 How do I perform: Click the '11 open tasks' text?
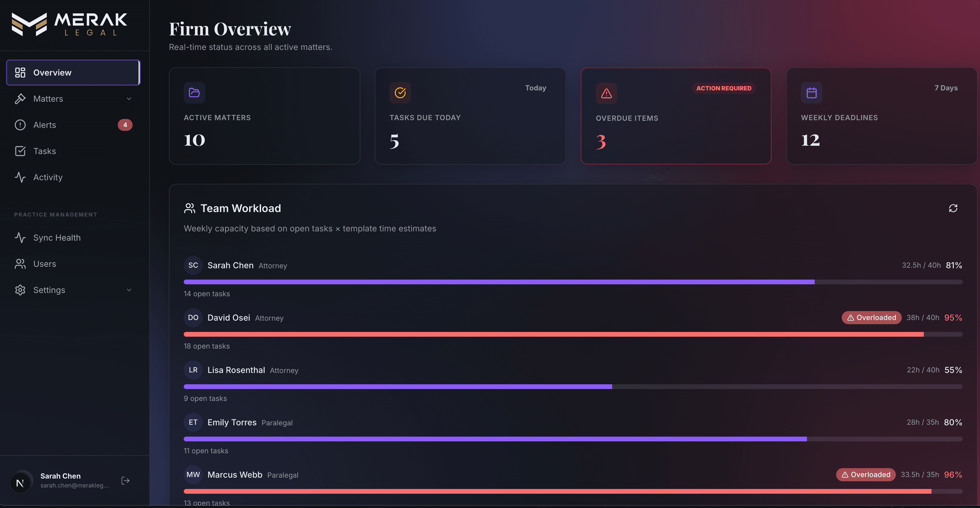[206, 451]
